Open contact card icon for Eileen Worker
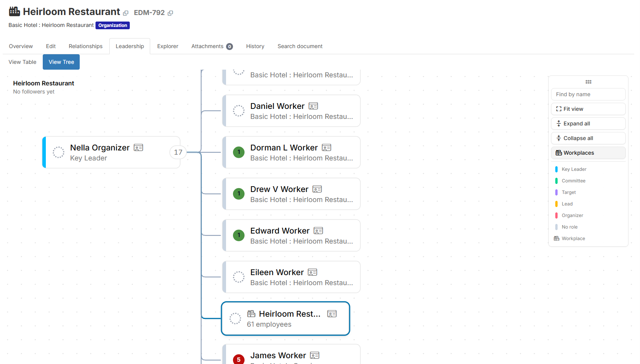Image resolution: width=640 pixels, height=364 pixels. pos(313,272)
